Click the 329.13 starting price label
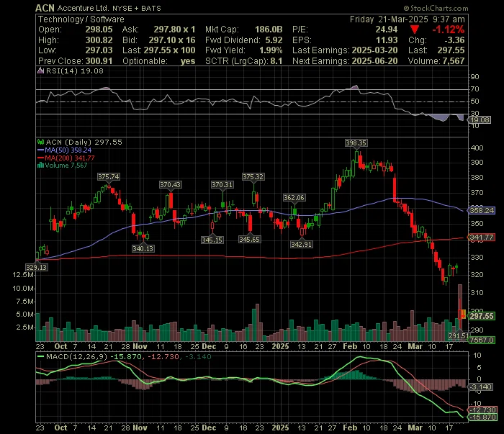The image size is (504, 434). pos(37,267)
